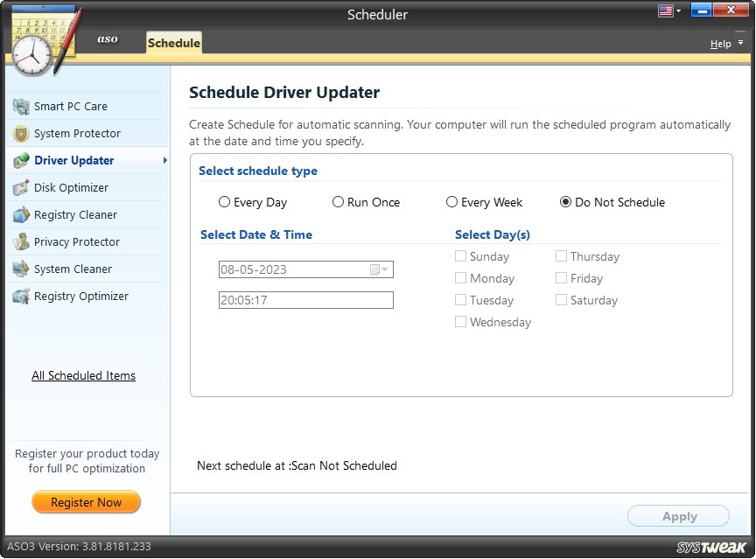This screenshot has height=559, width=756.
Task: Select the System Protector shield icon
Action: [x=19, y=133]
